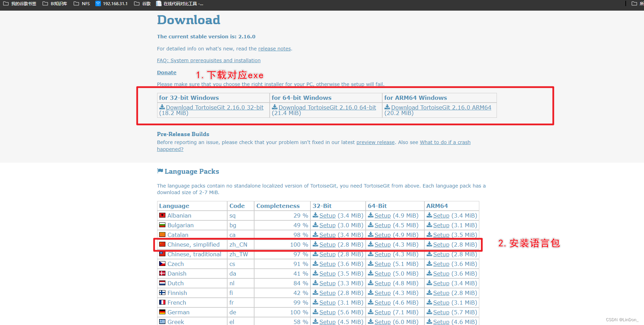Download TortoiseGit 2.16.0 ARM64
Image resolution: width=644 pixels, height=325 pixels.
441,107
